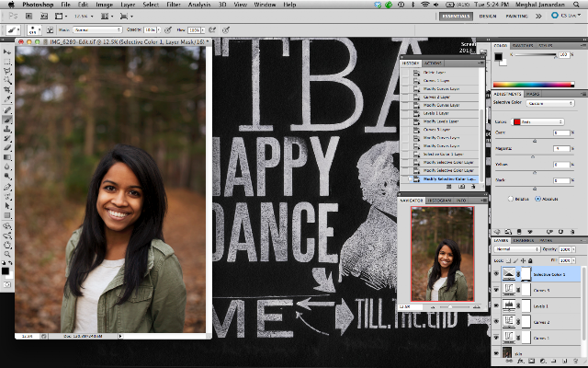
Task: Delete history state with trash icon
Action: 473,186
